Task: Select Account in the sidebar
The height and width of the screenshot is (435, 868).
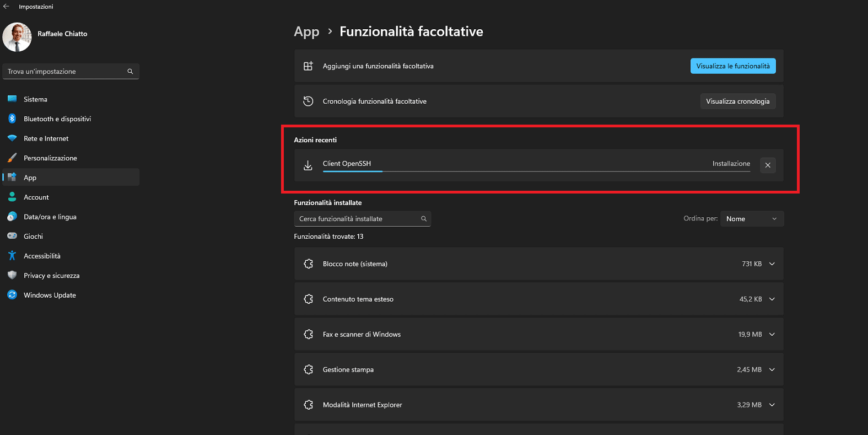Action: click(x=71, y=197)
